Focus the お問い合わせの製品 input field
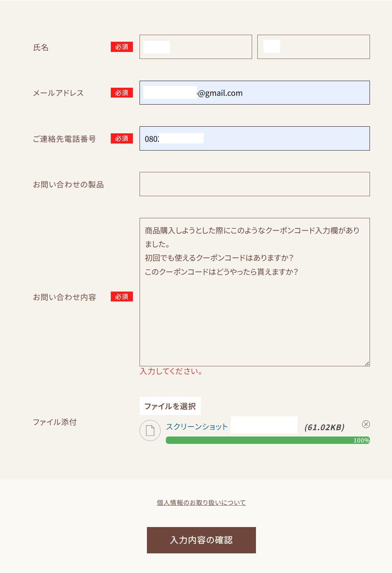This screenshot has width=392, height=573. coord(255,184)
